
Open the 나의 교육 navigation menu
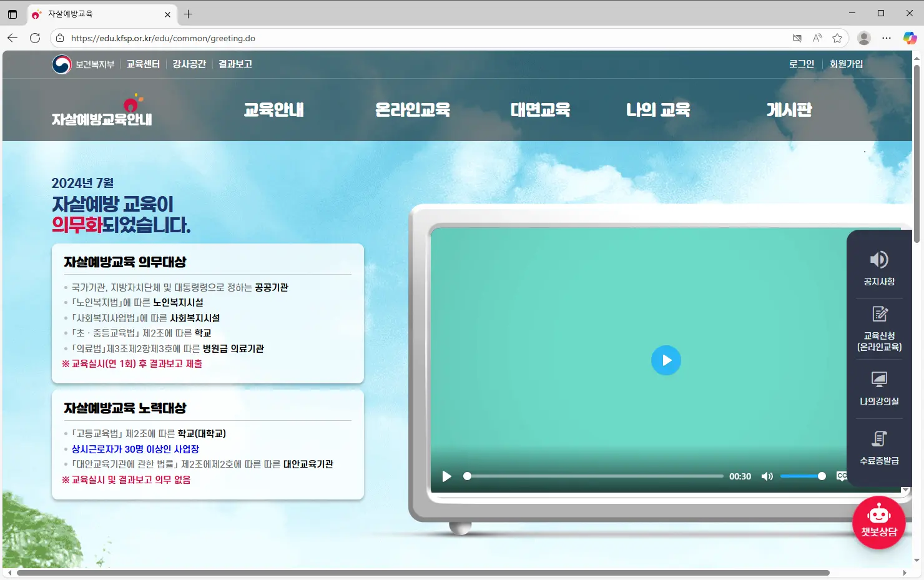657,109
